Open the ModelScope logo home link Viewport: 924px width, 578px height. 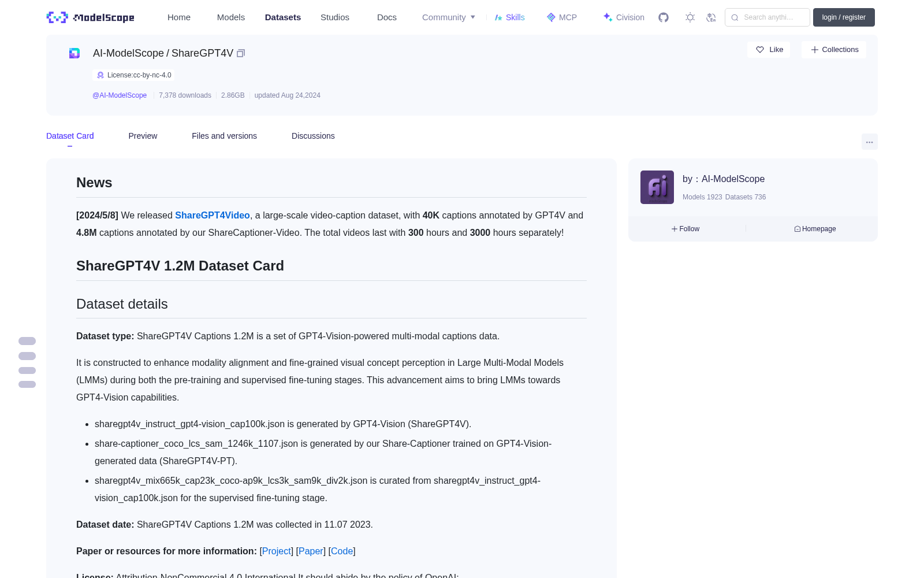(x=91, y=17)
